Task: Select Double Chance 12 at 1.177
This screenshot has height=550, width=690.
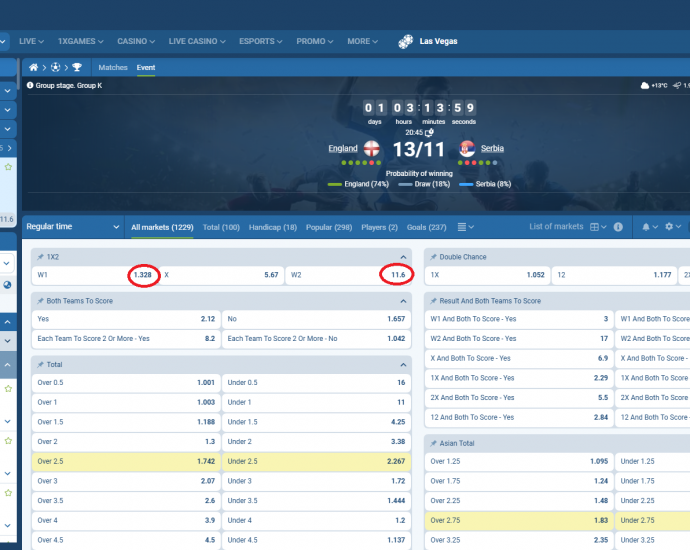Action: tap(614, 275)
